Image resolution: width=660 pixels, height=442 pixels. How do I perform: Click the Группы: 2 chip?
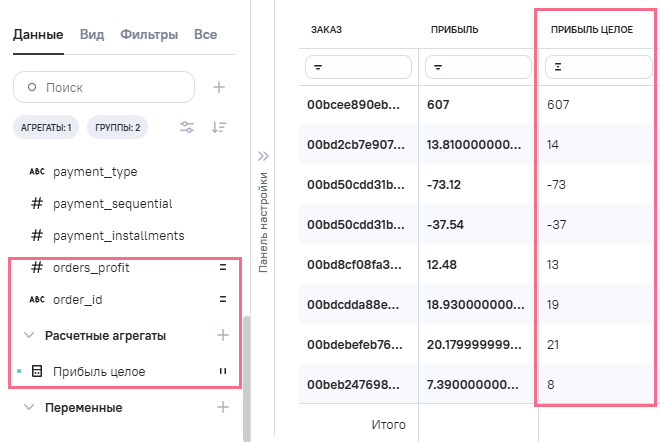(x=118, y=127)
